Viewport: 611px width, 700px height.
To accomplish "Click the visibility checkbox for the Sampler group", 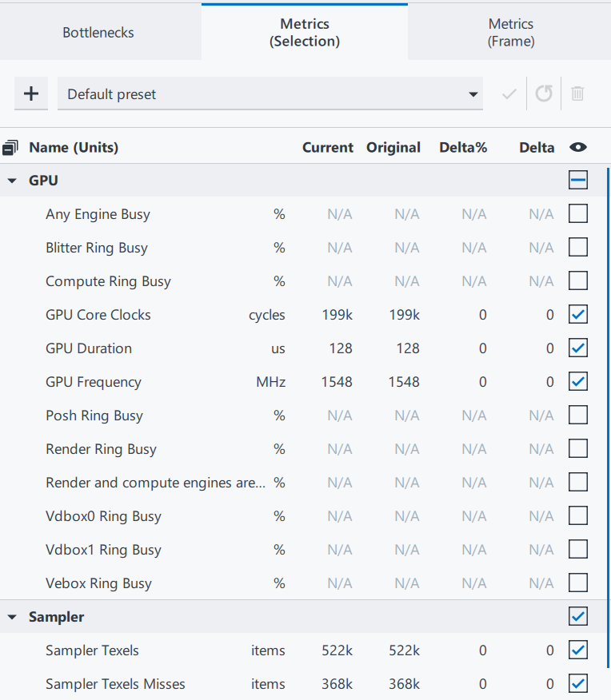I will coord(577,616).
